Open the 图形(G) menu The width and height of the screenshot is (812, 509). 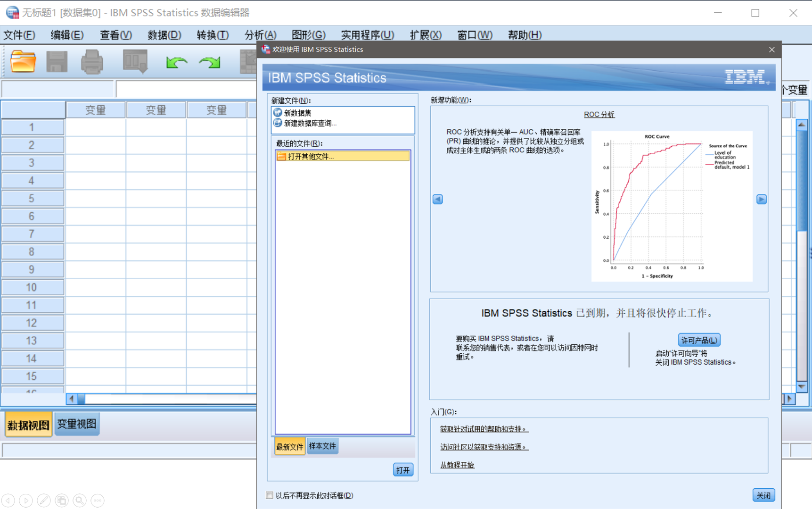point(309,35)
